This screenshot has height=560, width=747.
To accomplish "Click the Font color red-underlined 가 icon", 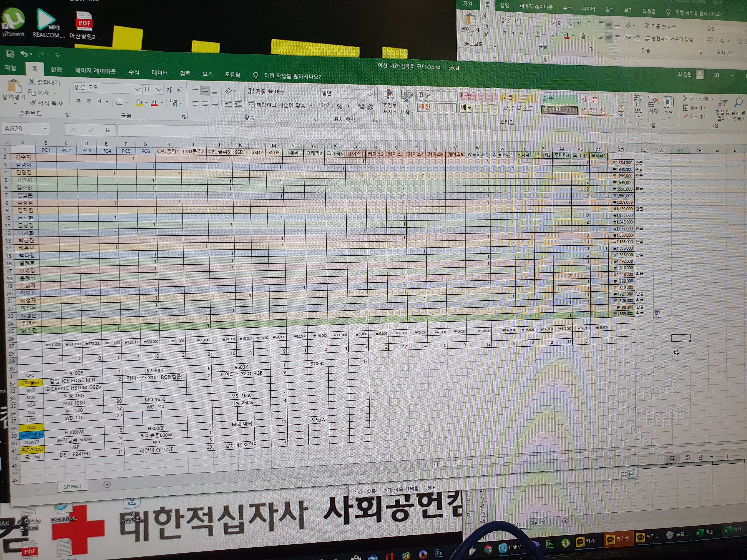I will (154, 102).
